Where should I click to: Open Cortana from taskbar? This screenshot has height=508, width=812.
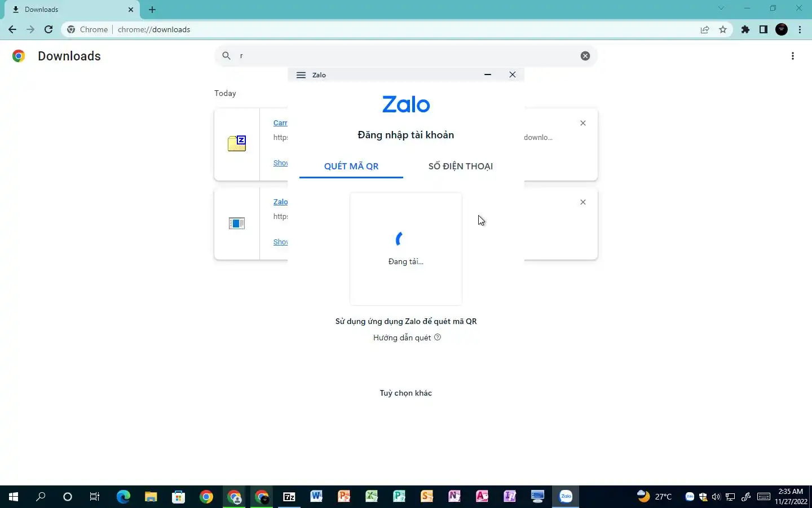coord(68,497)
